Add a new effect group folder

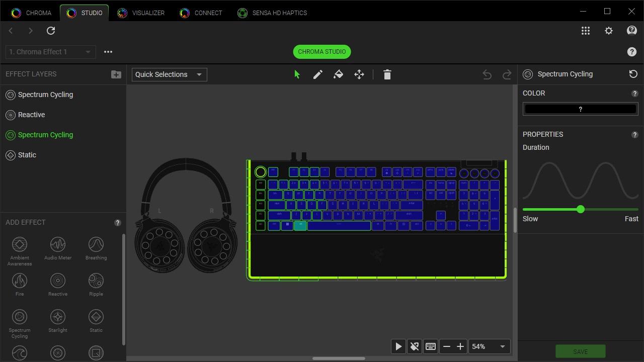pyautogui.click(x=116, y=74)
